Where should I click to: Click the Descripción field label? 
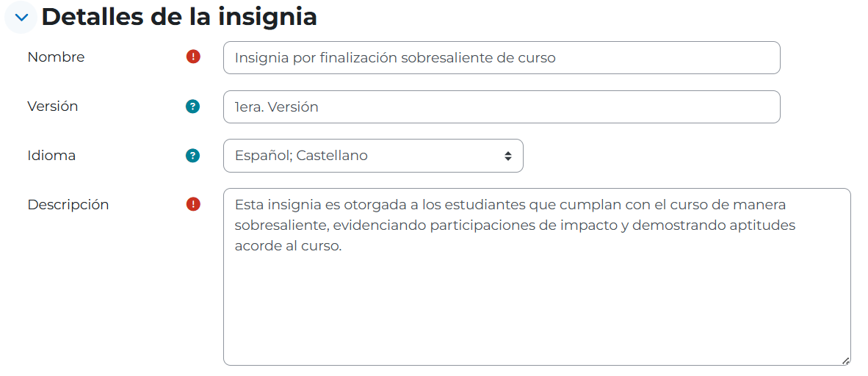(68, 205)
